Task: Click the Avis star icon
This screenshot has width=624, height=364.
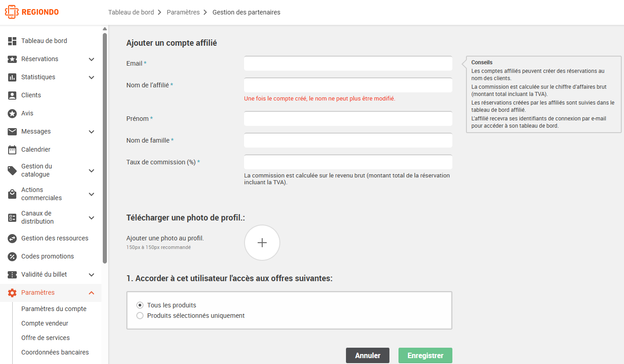Action: pos(12,113)
